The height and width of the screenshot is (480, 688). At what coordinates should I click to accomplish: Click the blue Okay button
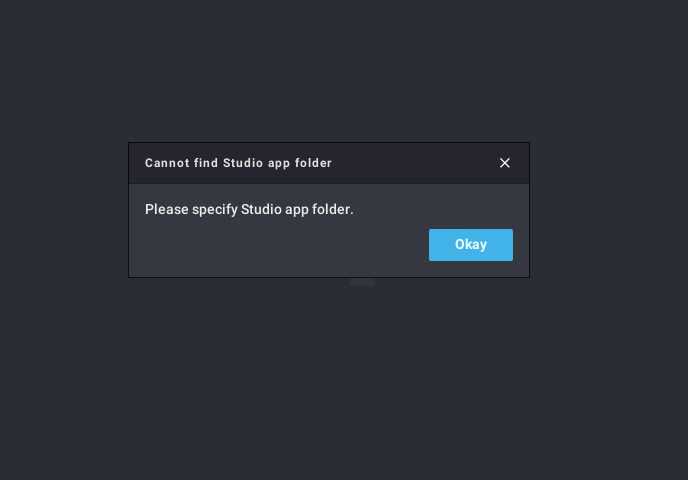pos(471,245)
